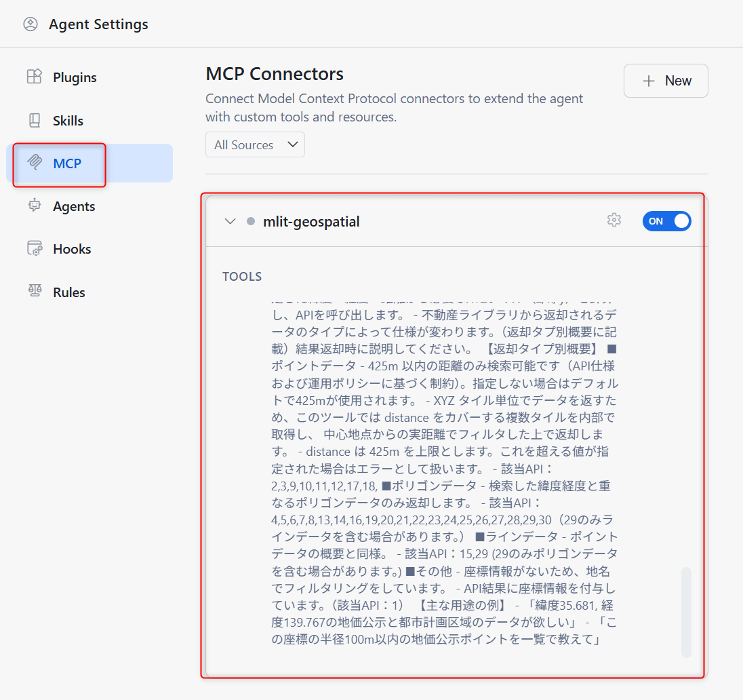Click the line starting with 2,3,9,10,11,12,17,18

click(x=441, y=486)
